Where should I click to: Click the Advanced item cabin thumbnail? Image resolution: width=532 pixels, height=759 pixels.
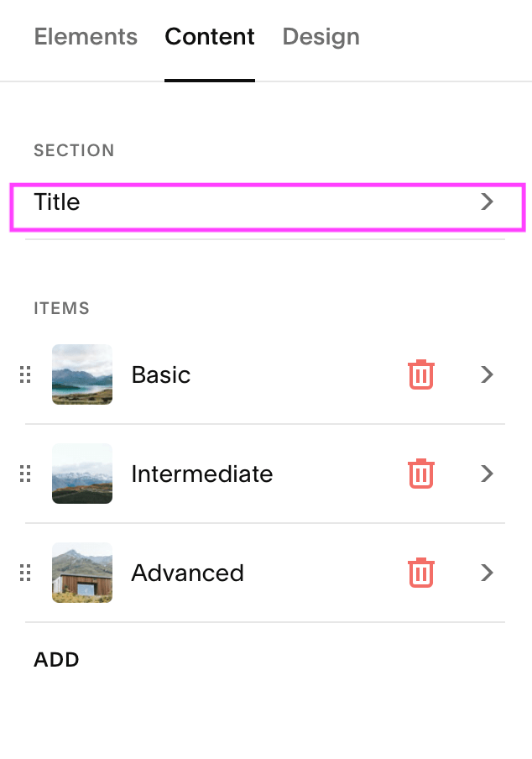tap(82, 573)
